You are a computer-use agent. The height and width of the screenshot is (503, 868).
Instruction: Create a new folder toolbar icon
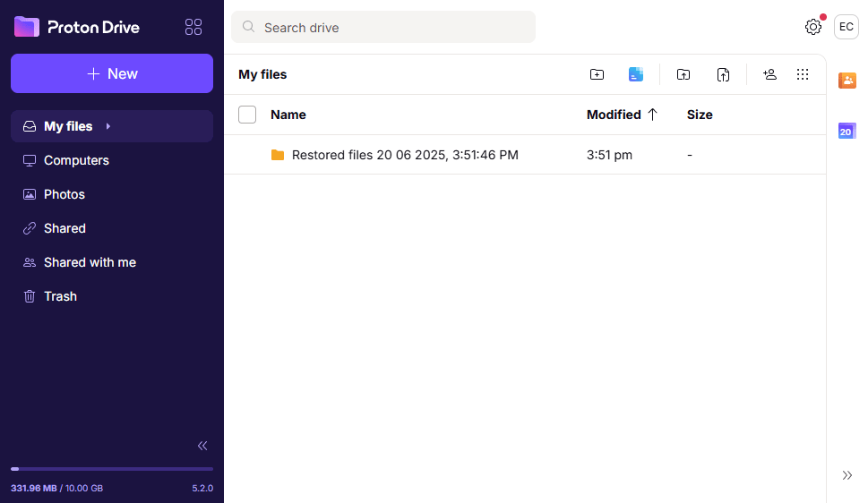point(597,74)
